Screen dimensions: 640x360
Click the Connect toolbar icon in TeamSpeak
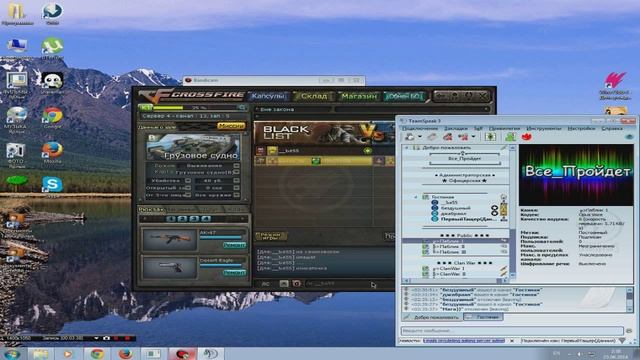(x=410, y=137)
